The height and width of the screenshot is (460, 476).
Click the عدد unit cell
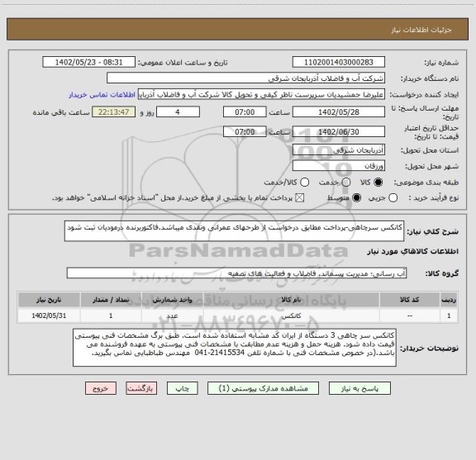coord(172,315)
